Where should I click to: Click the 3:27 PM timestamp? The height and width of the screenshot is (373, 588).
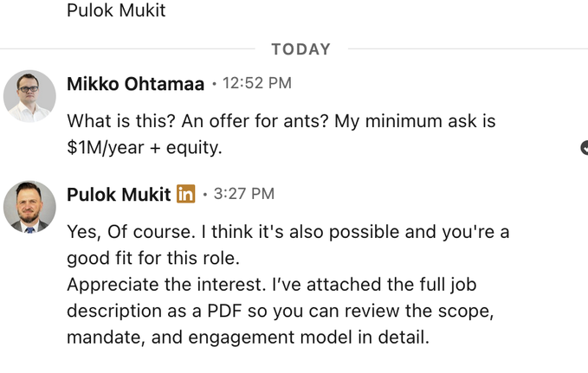coord(244,194)
